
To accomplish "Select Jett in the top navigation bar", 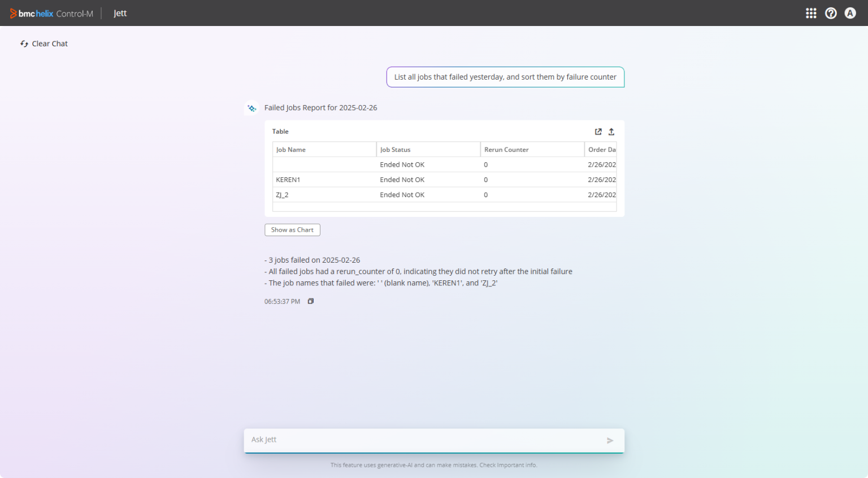I will (x=120, y=13).
